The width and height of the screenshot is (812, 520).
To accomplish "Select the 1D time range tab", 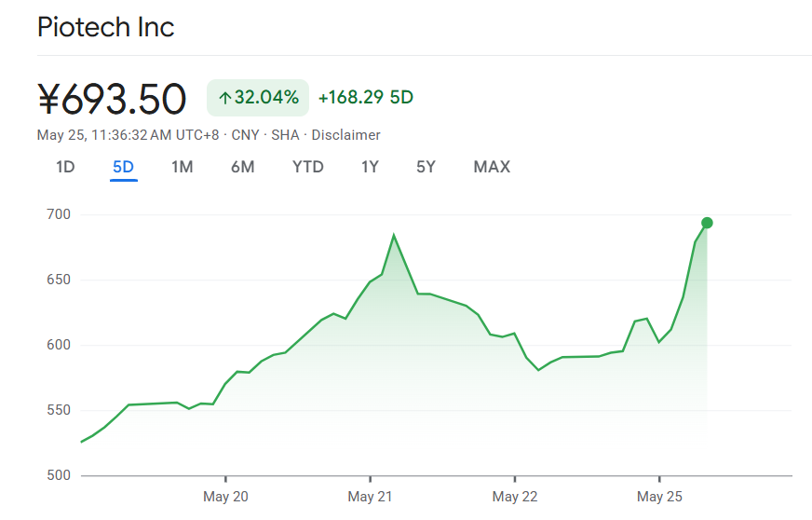I will click(x=65, y=167).
